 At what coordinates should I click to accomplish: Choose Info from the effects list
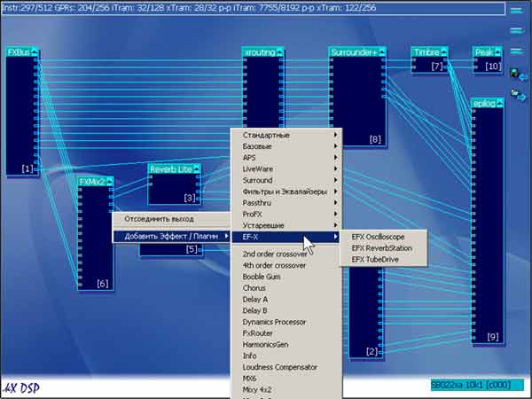[286, 356]
